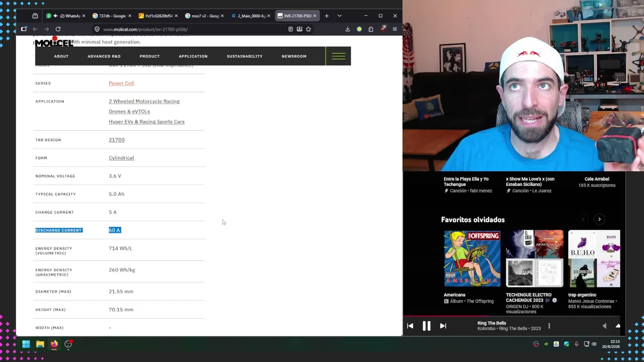The image size is (644, 362).
Task: Open Hyper EVs & Racing Sports Cars link
Action: click(146, 121)
